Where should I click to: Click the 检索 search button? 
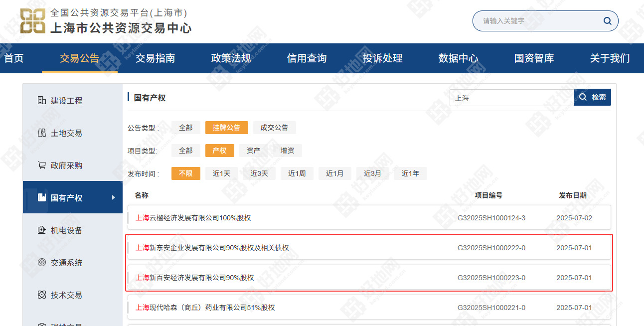point(593,98)
